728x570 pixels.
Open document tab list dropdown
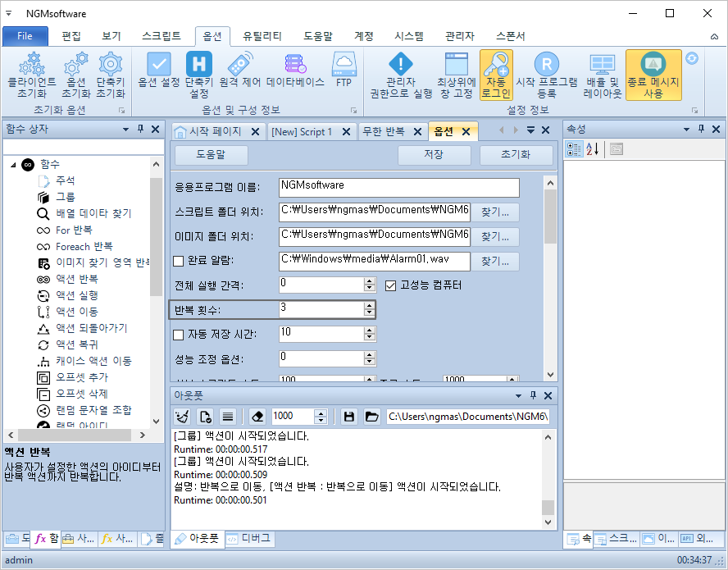pyautogui.click(x=530, y=130)
